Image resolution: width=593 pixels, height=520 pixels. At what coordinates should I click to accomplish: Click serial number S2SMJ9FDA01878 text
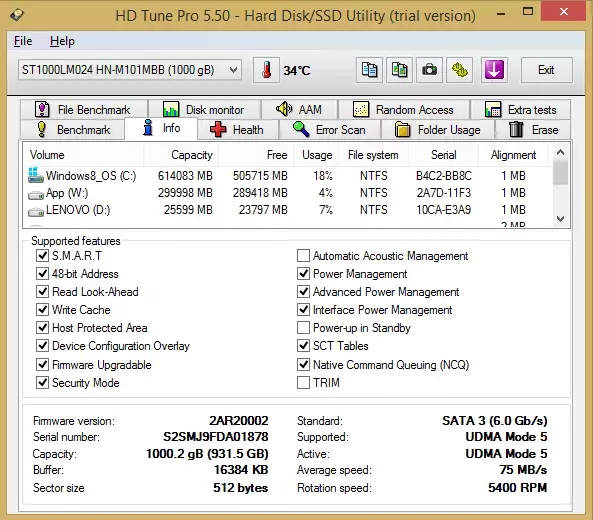click(x=216, y=437)
